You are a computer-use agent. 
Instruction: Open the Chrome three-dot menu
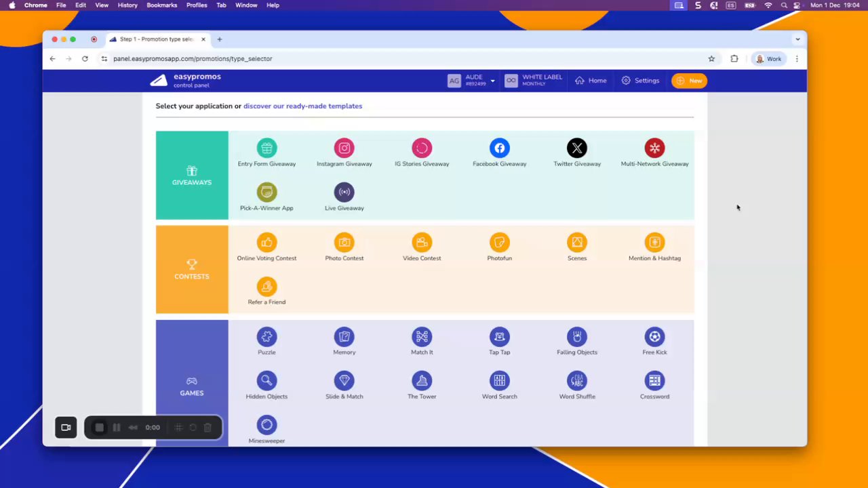pos(797,59)
